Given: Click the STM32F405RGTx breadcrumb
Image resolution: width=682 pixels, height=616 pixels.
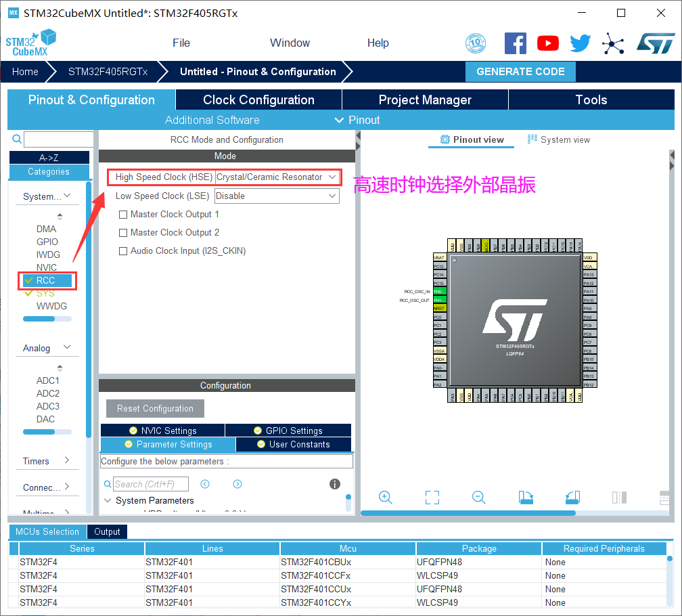Looking at the screenshot, I should (108, 72).
